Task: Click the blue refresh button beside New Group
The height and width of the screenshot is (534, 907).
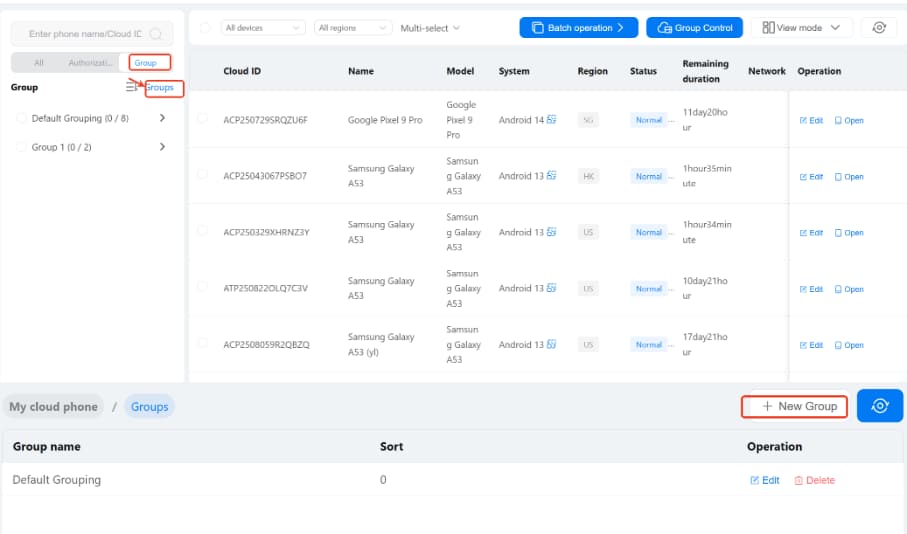Action: pyautogui.click(x=879, y=406)
